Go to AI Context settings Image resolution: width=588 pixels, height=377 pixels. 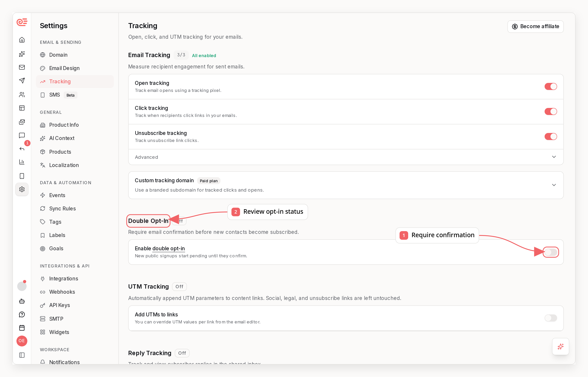pyautogui.click(x=75, y=138)
